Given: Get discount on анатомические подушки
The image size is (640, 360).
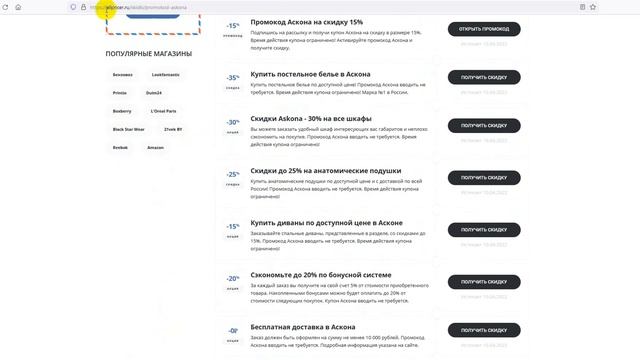Looking at the screenshot, I should pyautogui.click(x=484, y=178).
